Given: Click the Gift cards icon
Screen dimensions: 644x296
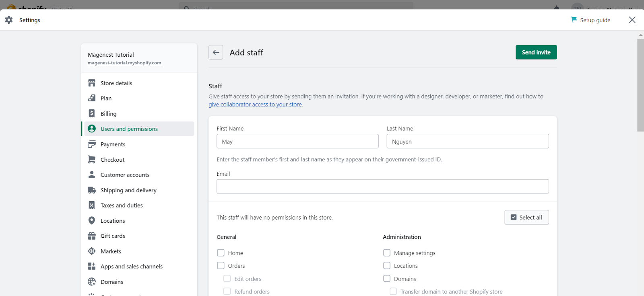Looking at the screenshot, I should tap(92, 236).
